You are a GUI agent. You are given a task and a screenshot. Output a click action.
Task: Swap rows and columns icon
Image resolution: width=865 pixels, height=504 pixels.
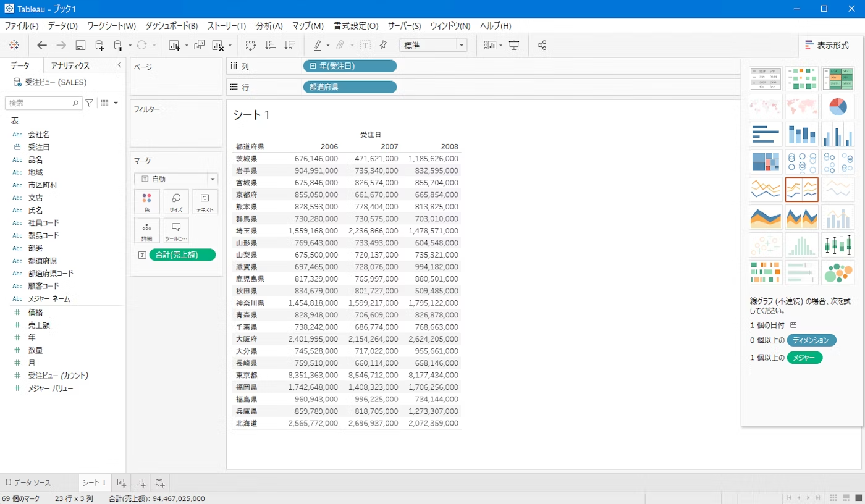click(x=250, y=45)
